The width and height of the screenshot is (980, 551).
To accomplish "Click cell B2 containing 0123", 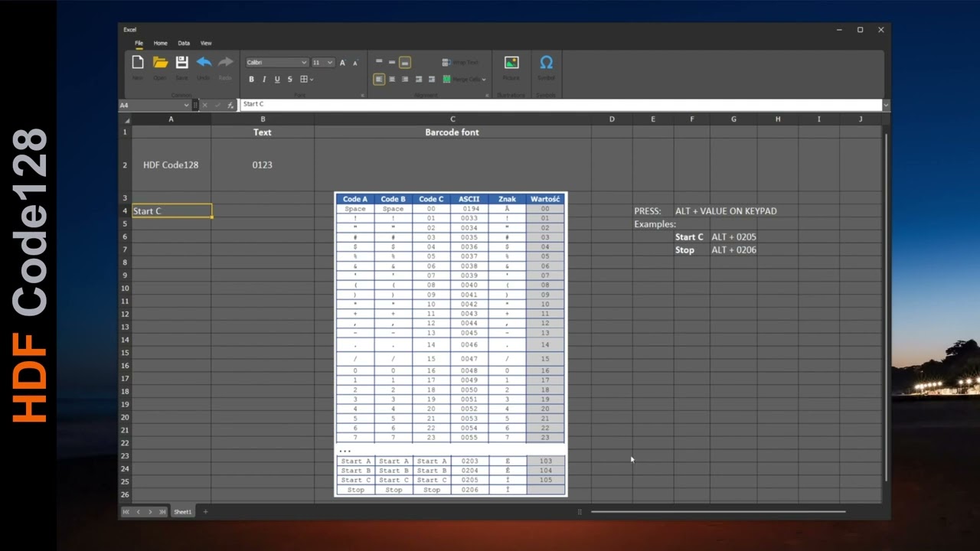I will coord(263,165).
